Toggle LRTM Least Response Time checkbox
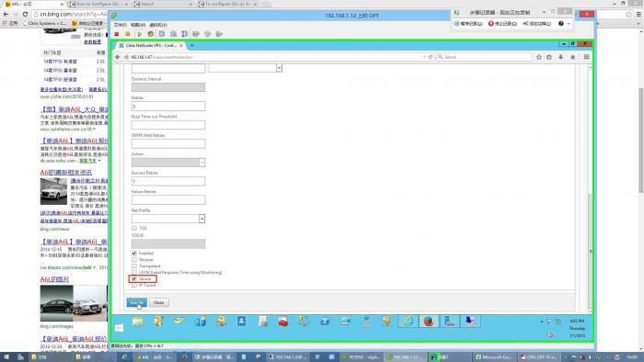The width and height of the screenshot is (644, 362). tap(134, 272)
